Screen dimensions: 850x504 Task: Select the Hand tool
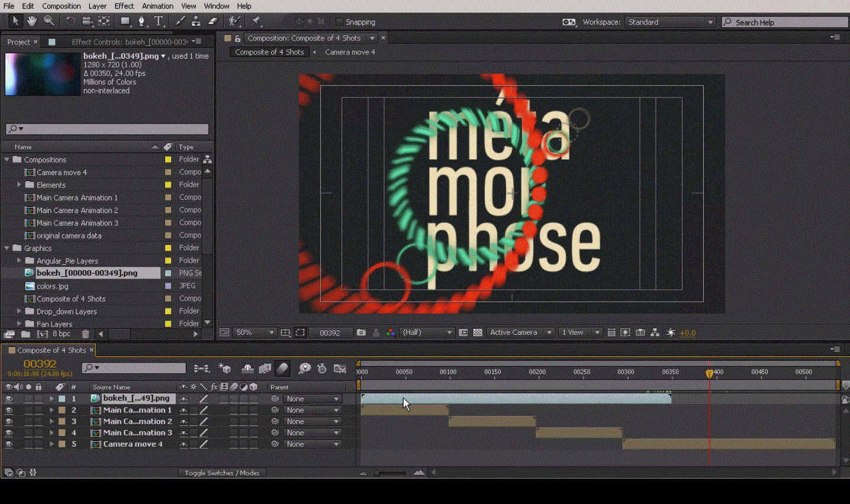coord(32,21)
